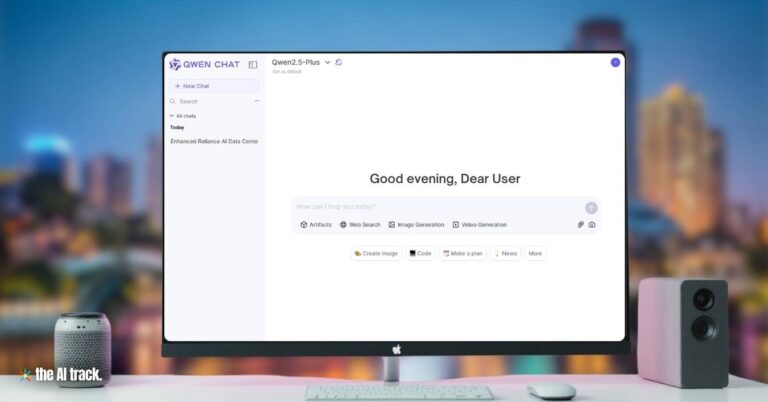
Task: Click the search magnifier icon in the sidebar
Action: pyautogui.click(x=173, y=101)
